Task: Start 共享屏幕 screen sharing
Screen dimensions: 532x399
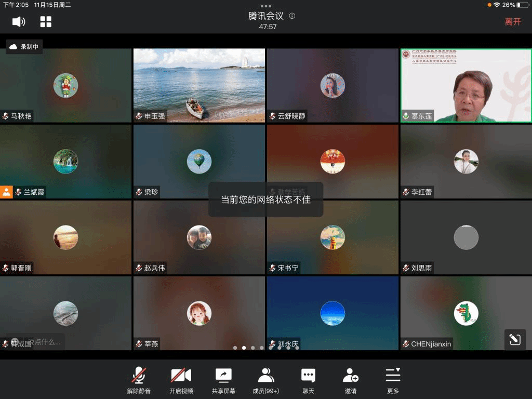Action: click(x=223, y=380)
